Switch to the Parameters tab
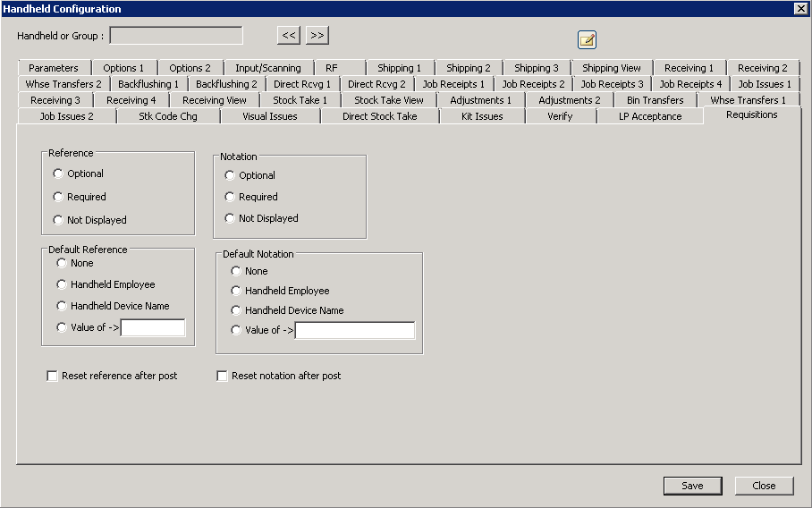812x508 pixels. click(x=53, y=68)
